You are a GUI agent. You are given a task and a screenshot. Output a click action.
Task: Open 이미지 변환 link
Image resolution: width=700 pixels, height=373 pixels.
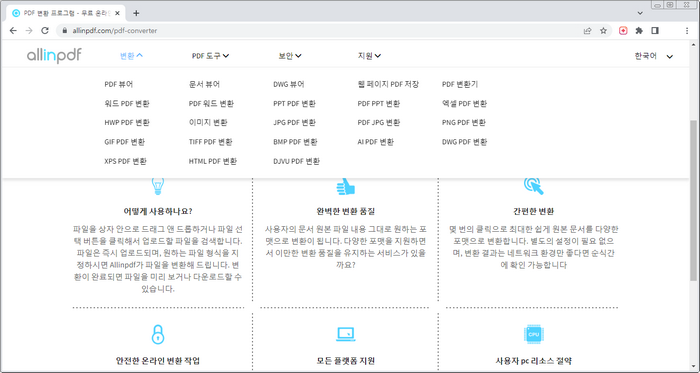[208, 123]
